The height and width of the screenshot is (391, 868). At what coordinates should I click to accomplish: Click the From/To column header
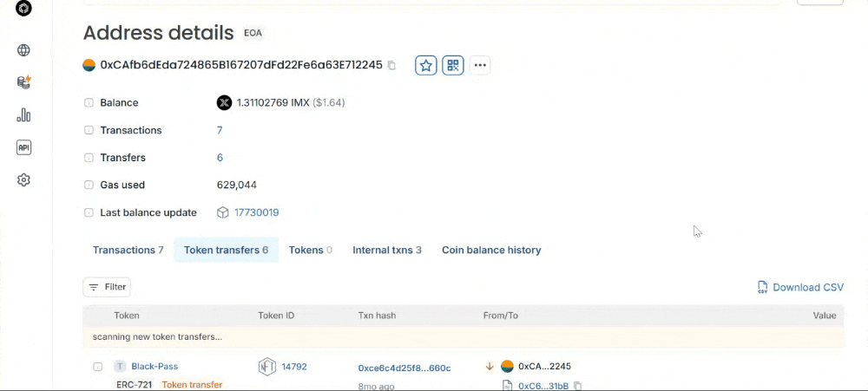point(501,316)
